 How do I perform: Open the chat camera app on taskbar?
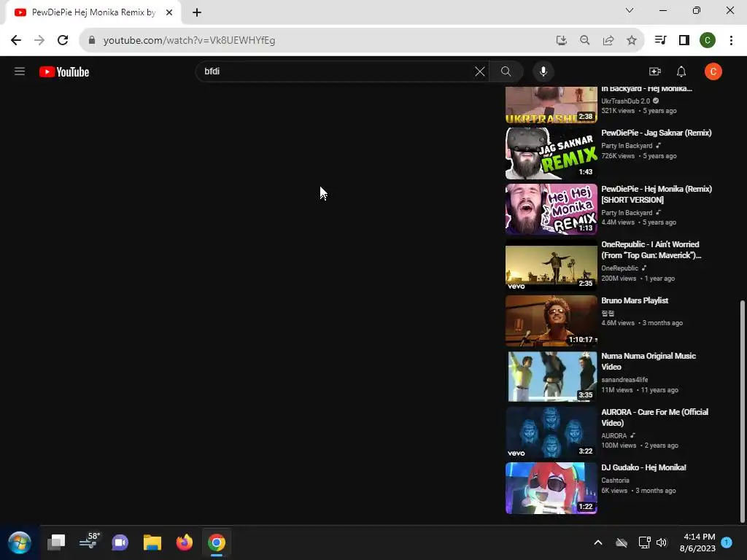pos(120,542)
